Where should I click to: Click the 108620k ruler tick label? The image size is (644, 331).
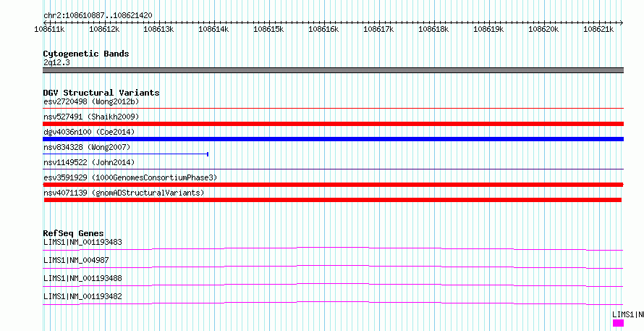543,29
